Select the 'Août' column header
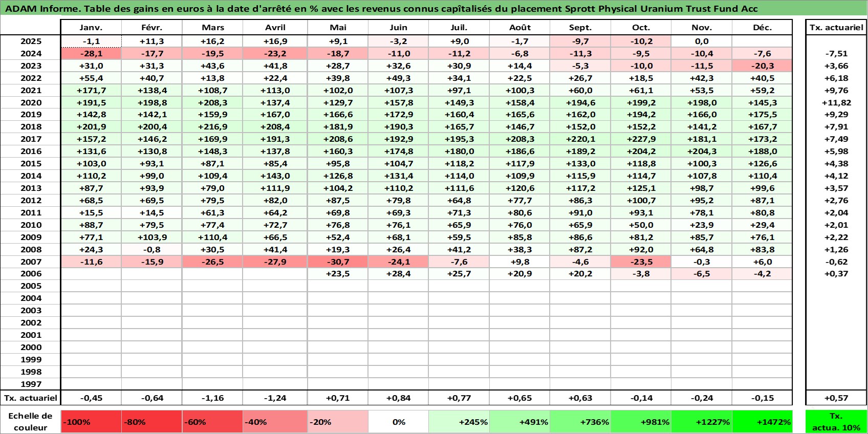The image size is (868, 434). coord(520,28)
